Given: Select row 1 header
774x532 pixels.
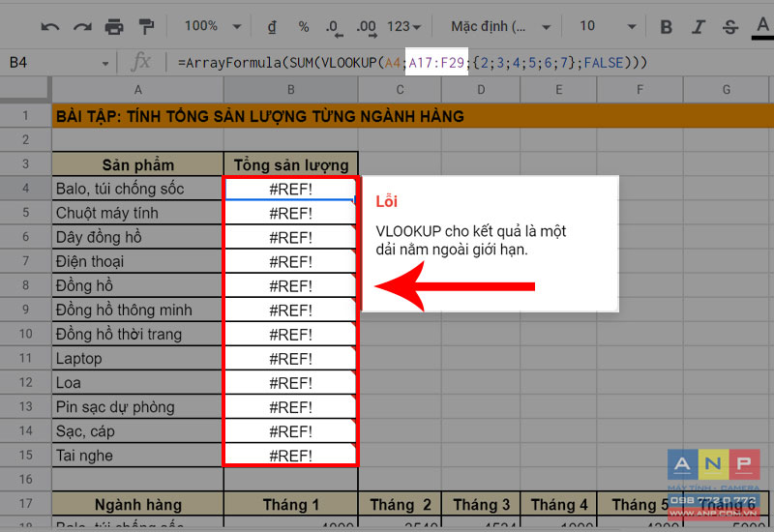Looking at the screenshot, I should 26,116.
